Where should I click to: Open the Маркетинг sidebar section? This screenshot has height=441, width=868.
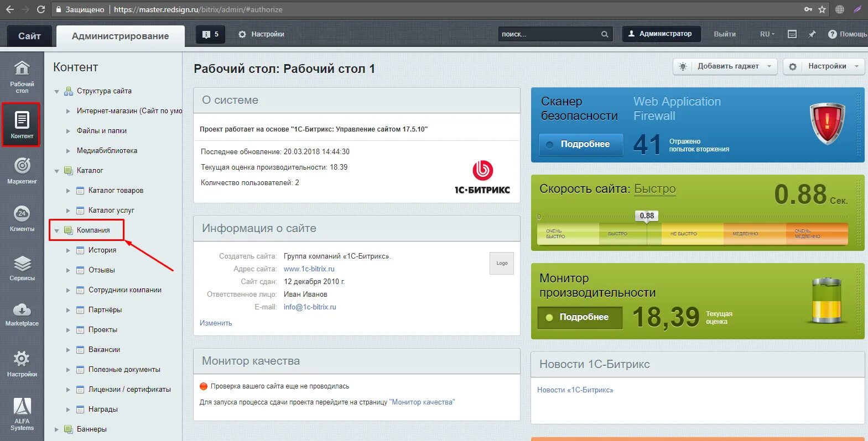pos(22,170)
